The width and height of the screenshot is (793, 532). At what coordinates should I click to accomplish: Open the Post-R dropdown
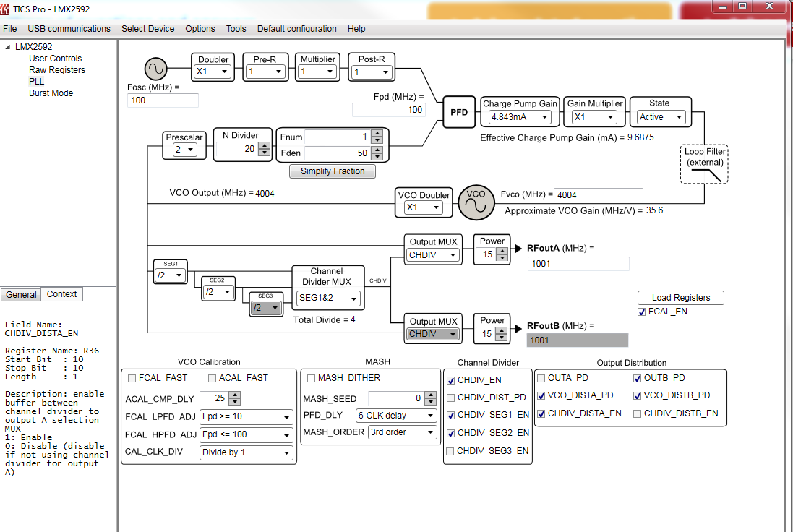coord(372,72)
